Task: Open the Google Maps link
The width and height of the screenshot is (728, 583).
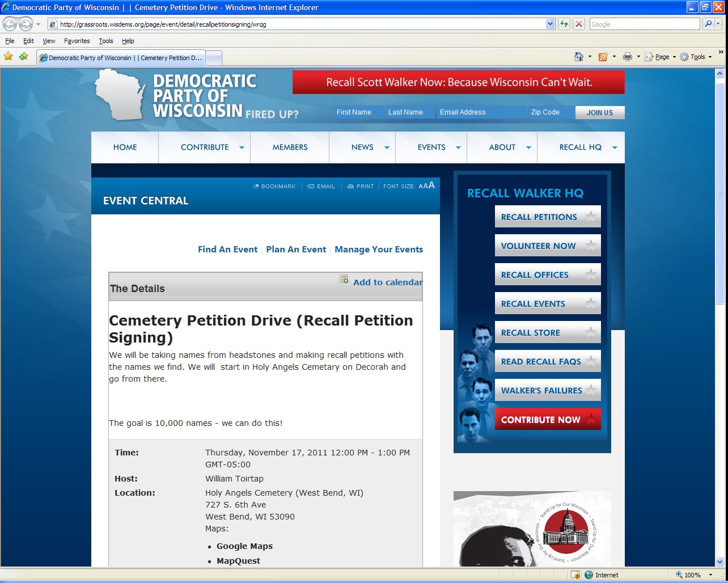Action: click(x=244, y=546)
